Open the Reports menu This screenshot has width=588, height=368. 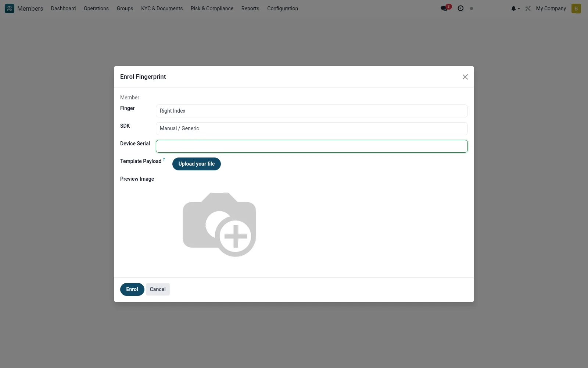(x=250, y=8)
